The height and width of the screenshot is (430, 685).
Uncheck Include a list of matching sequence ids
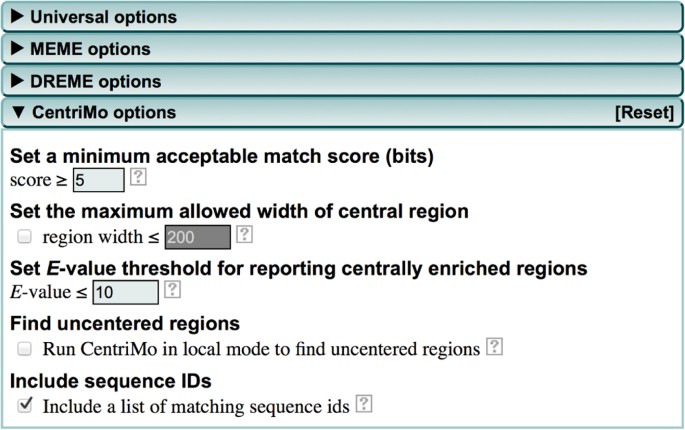(24, 405)
